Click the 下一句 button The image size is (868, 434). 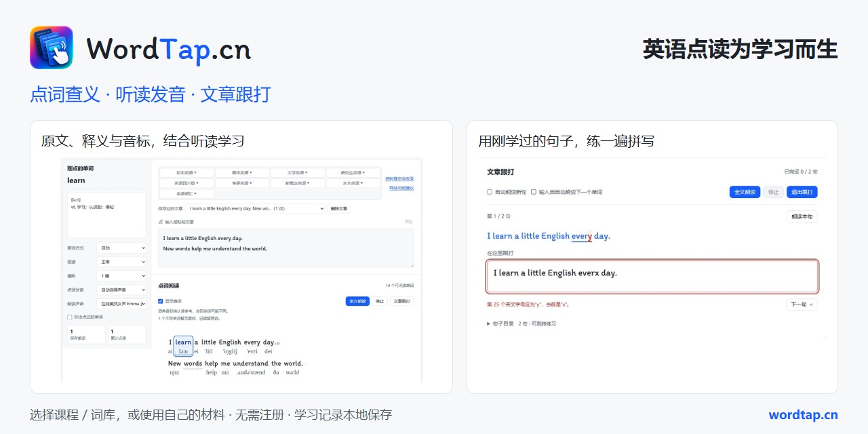click(x=802, y=304)
